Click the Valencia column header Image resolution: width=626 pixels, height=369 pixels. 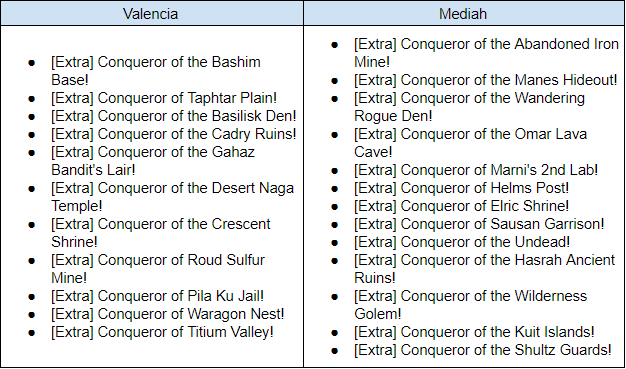click(x=151, y=14)
